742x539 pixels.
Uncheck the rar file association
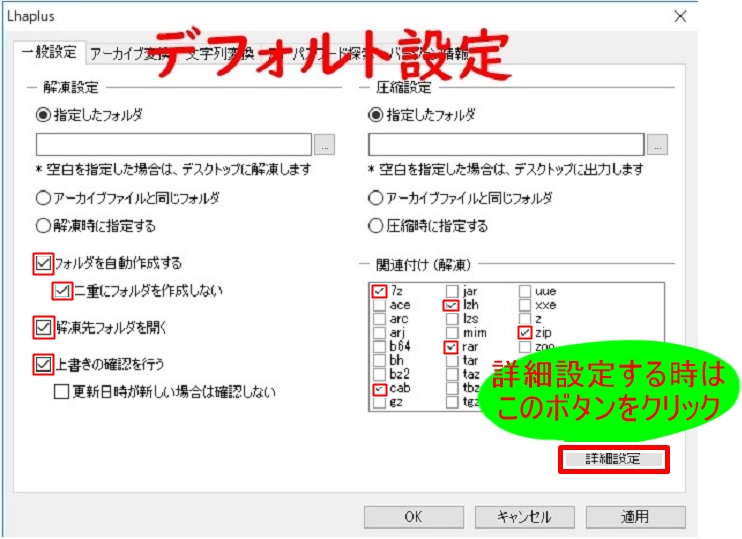click(x=451, y=347)
